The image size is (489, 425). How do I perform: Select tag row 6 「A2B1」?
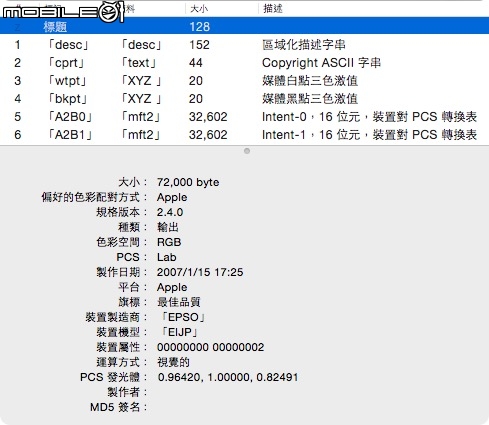[x=244, y=135]
